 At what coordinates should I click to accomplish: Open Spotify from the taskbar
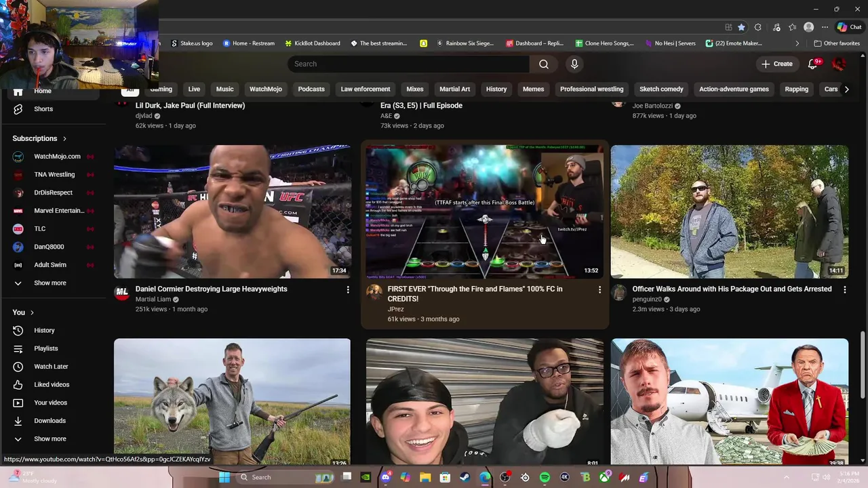click(545, 477)
